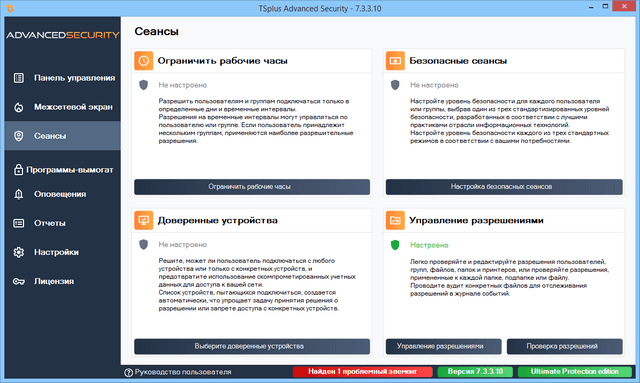Click the Лицензия key icon

click(18, 281)
